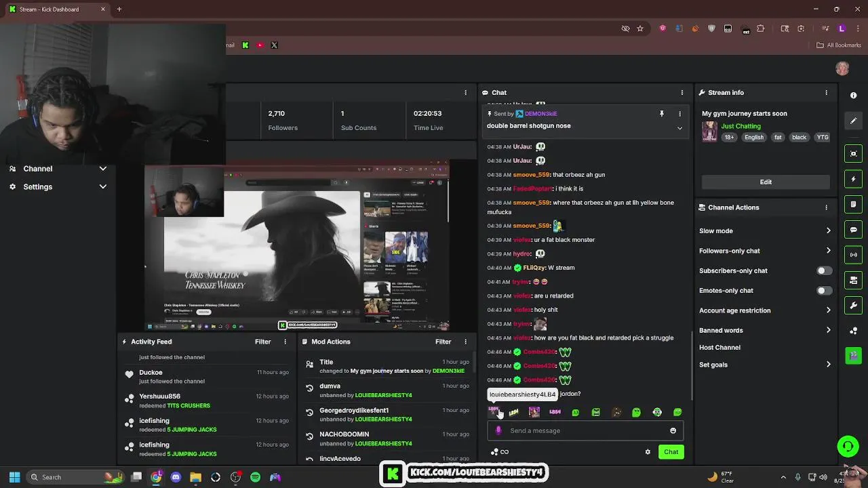Open the YouTube bookmark in bookmarks bar

pyautogui.click(x=260, y=45)
